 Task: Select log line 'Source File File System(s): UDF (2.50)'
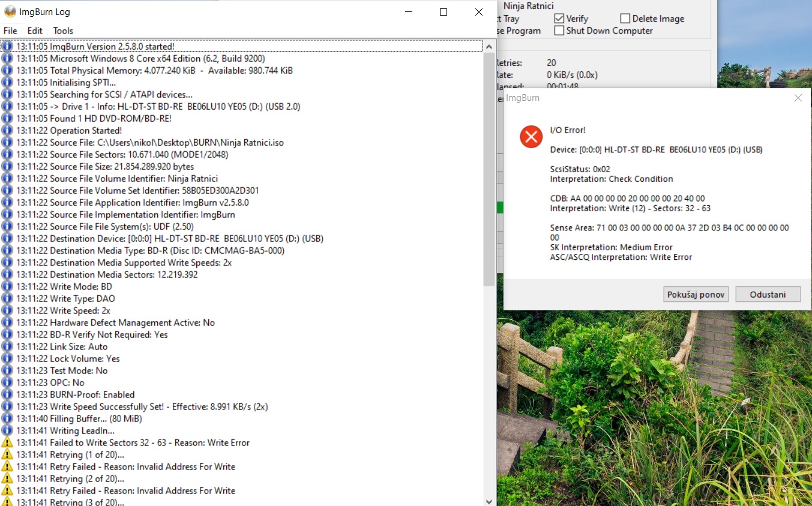click(x=242, y=226)
